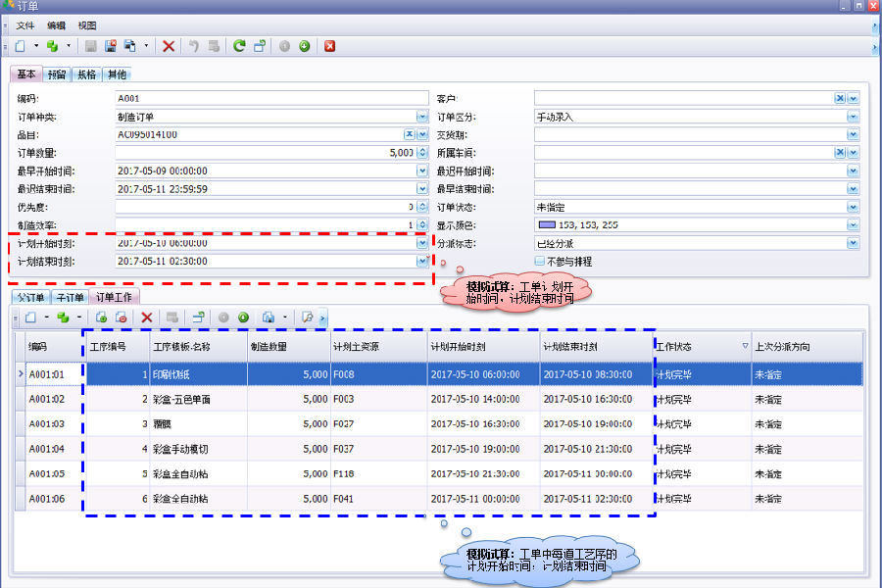The height and width of the screenshot is (588, 882).
Task: Click the save-and-close icon in top toolbar
Action: (x=111, y=46)
